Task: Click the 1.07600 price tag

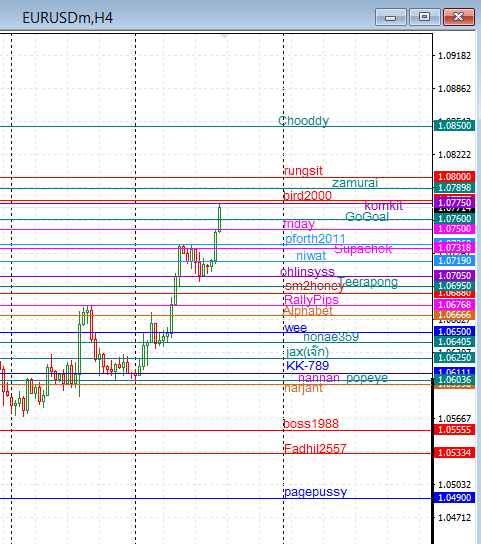Action: 454,219
